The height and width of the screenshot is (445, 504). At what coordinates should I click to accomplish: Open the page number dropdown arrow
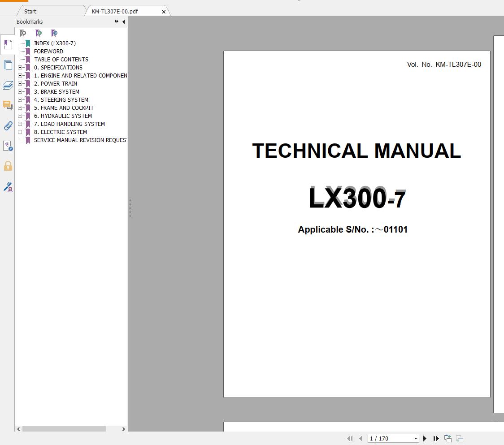416,438
